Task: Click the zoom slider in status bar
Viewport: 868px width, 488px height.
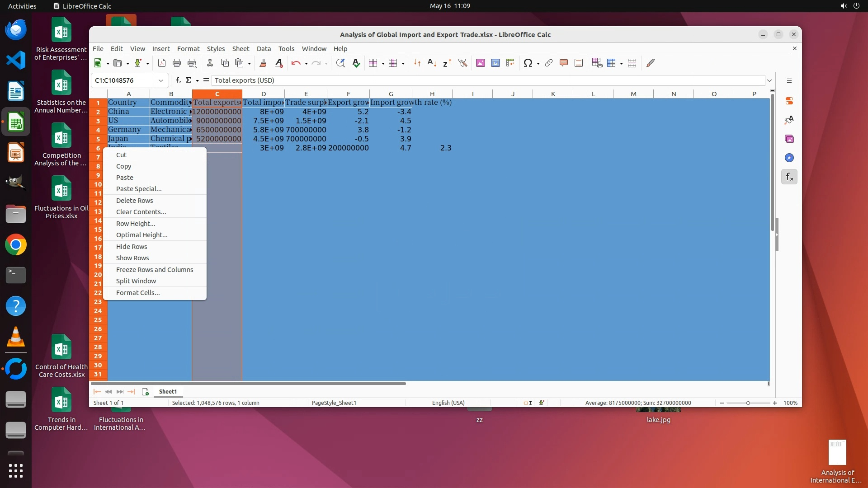Action: coord(748,403)
